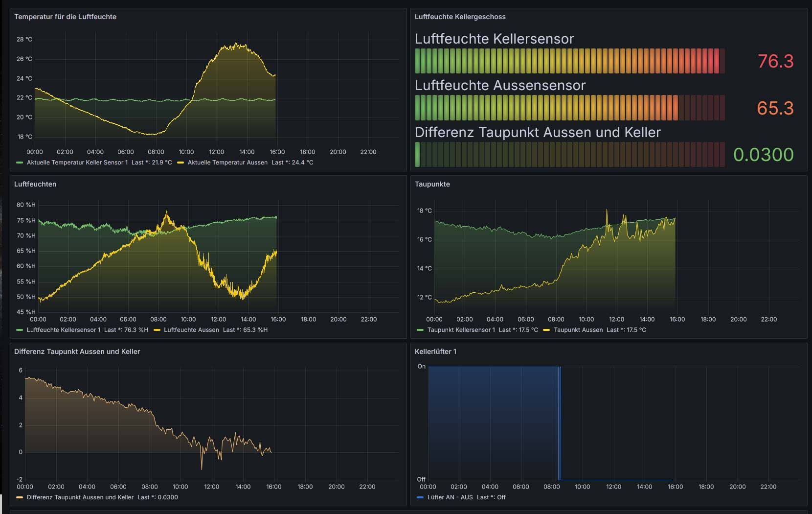Open the "Luftfeuchte Kellergeschoss" panel title menu
The image size is (812, 514).
[x=460, y=17]
